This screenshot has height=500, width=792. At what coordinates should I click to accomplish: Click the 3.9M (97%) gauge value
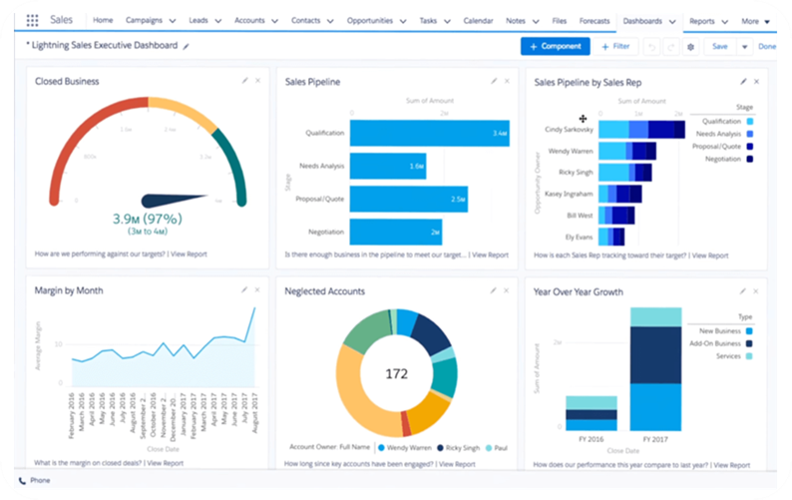click(147, 219)
